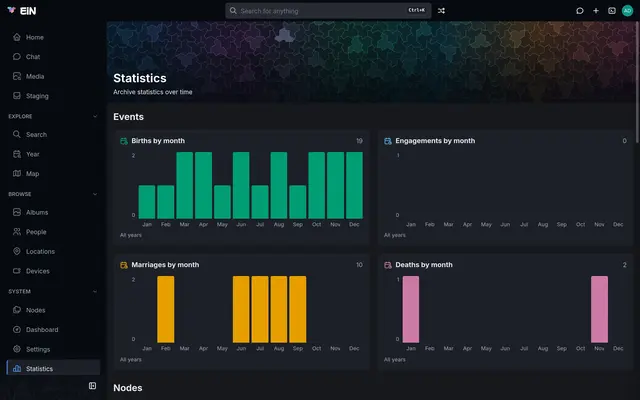The width and height of the screenshot is (640, 400).
Task: Click All years under Births chart
Action: pos(131,235)
